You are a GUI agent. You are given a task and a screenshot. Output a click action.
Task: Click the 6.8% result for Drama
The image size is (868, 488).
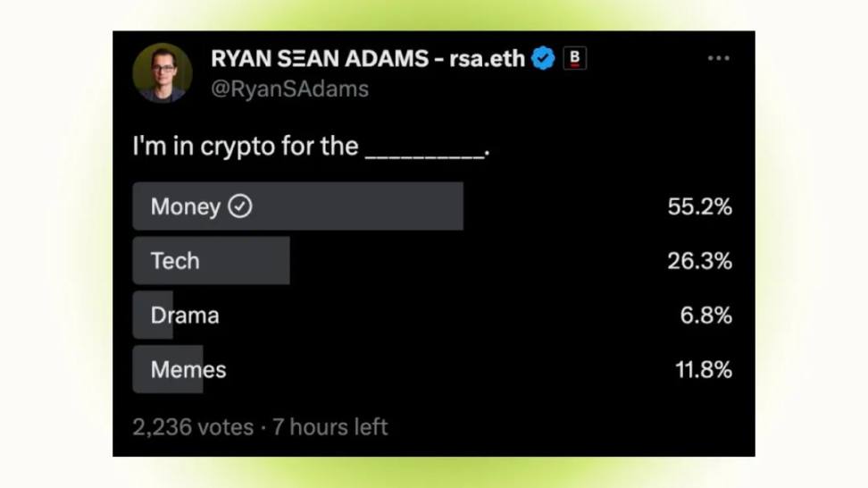coord(705,316)
